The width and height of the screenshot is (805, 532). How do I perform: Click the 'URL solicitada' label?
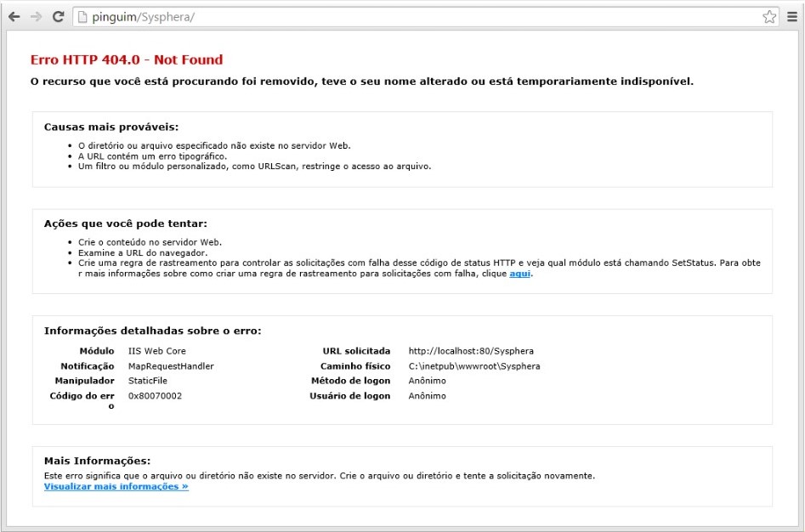pos(356,351)
